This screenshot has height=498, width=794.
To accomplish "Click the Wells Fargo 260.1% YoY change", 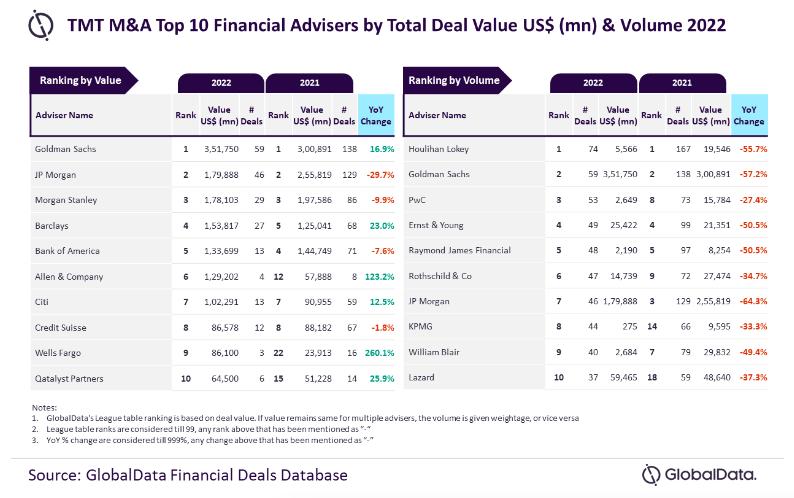I will pyautogui.click(x=376, y=353).
